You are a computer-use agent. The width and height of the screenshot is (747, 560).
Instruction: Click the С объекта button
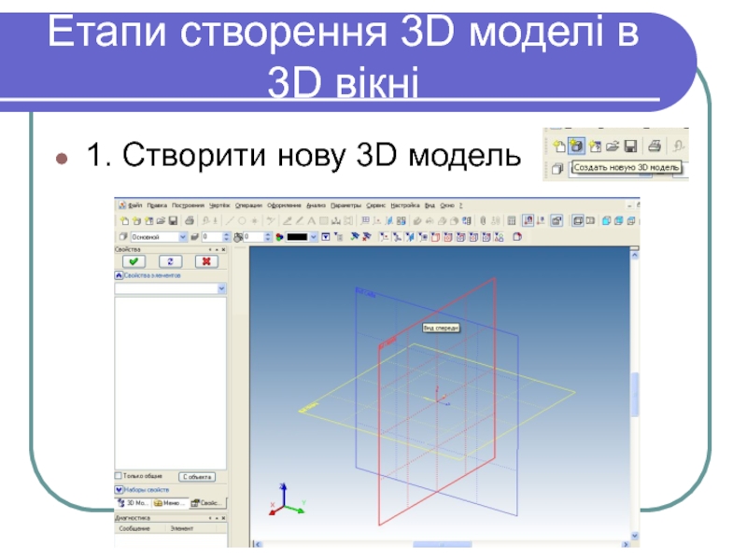(x=197, y=477)
